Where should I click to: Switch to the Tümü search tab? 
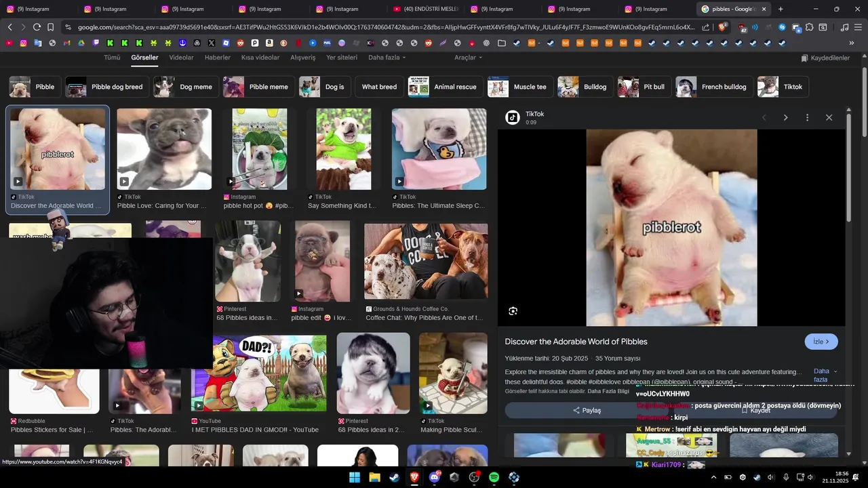coord(112,58)
